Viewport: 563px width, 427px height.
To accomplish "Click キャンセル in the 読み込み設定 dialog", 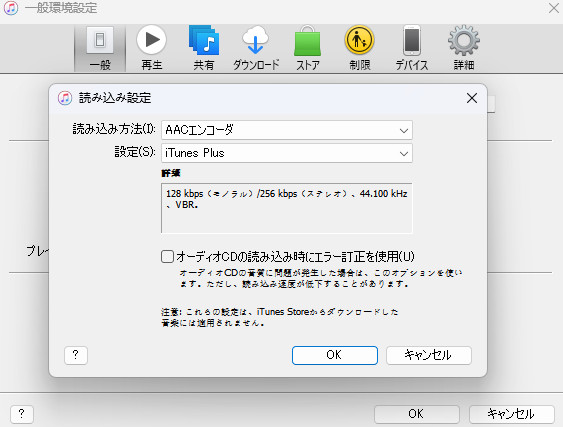I will pyautogui.click(x=429, y=355).
